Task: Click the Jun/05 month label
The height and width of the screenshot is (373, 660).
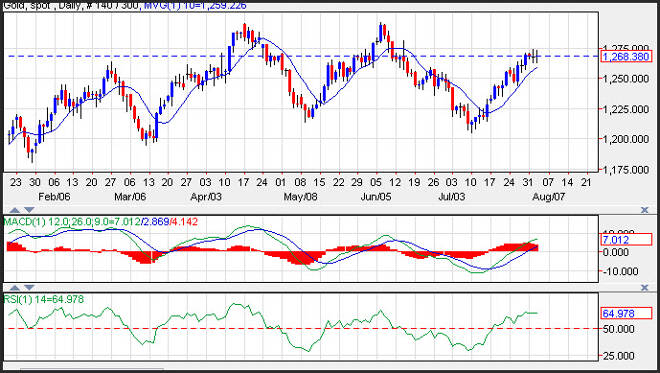Action: (376, 197)
